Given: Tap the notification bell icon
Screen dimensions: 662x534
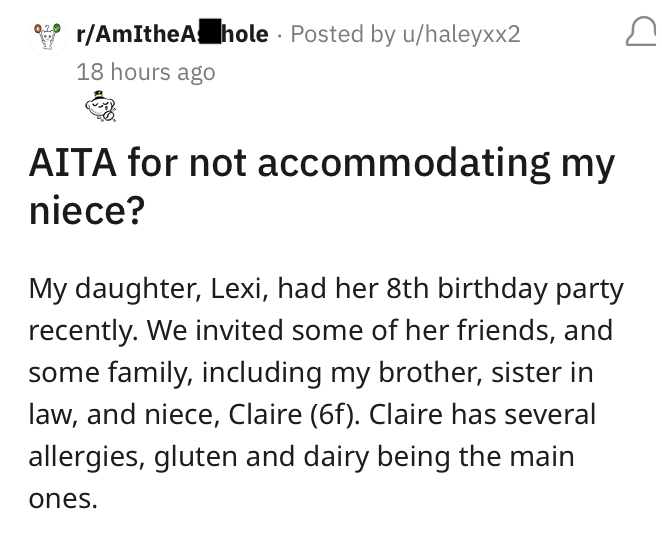Looking at the screenshot, I should click(641, 35).
